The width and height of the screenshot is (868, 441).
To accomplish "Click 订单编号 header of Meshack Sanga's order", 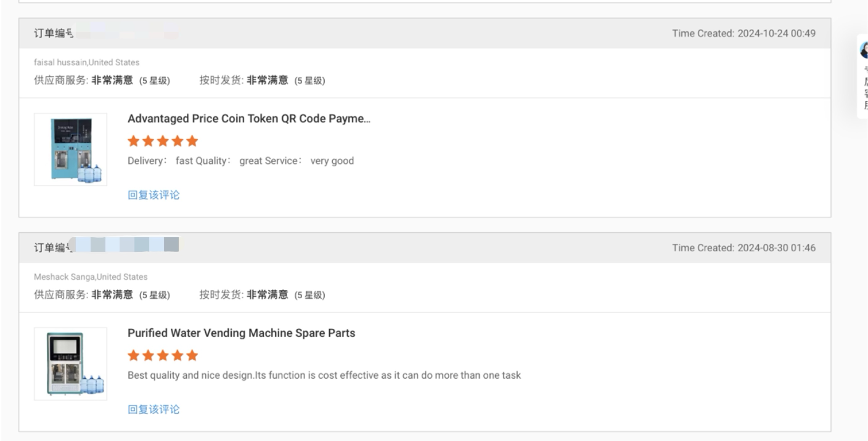I will pyautogui.click(x=54, y=248).
